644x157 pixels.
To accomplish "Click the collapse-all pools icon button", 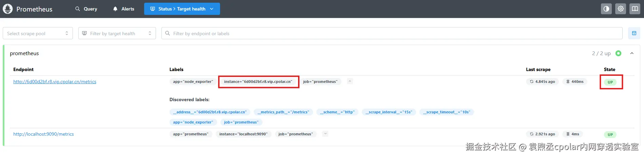I will 634,33.
